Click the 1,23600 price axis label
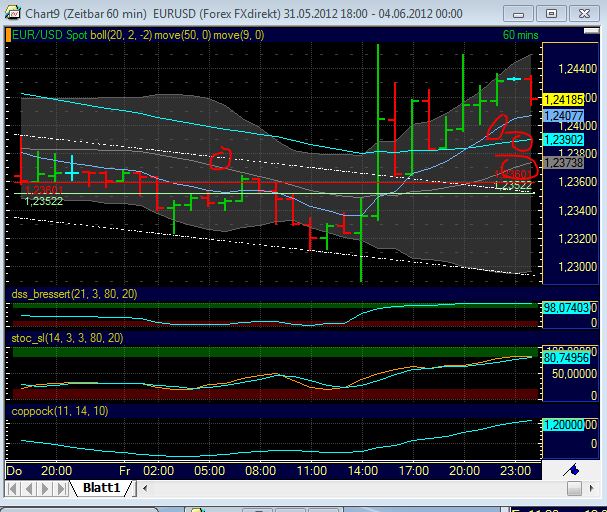The height and width of the screenshot is (512, 607). tap(577, 182)
